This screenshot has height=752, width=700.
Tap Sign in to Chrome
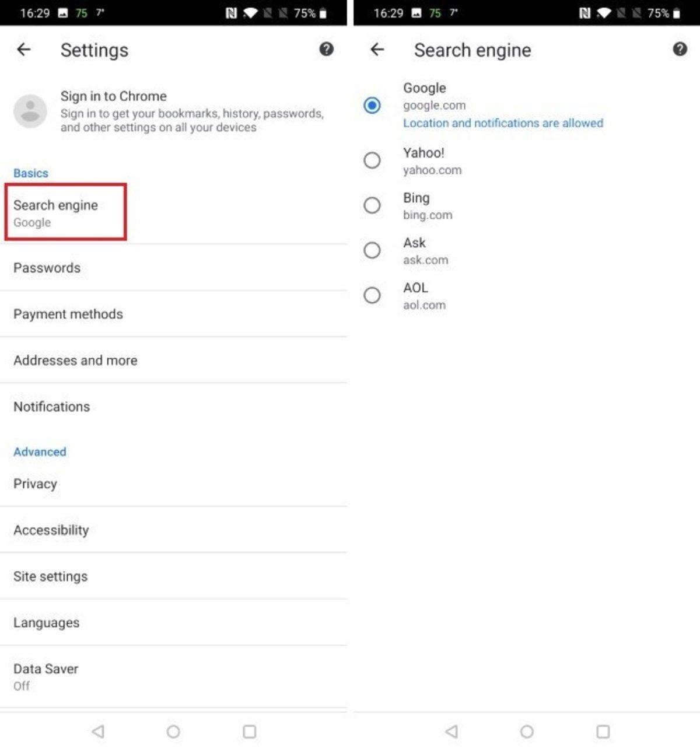tap(114, 96)
